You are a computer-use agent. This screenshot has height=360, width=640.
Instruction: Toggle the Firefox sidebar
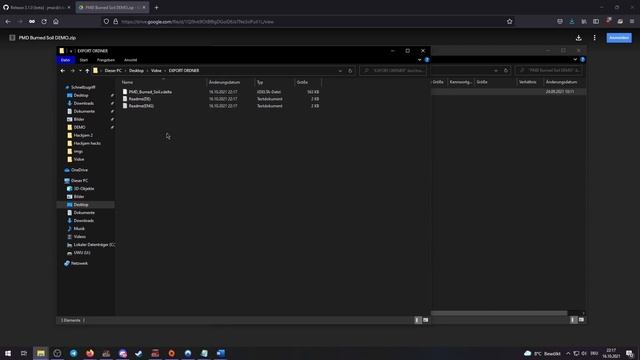coord(596,22)
